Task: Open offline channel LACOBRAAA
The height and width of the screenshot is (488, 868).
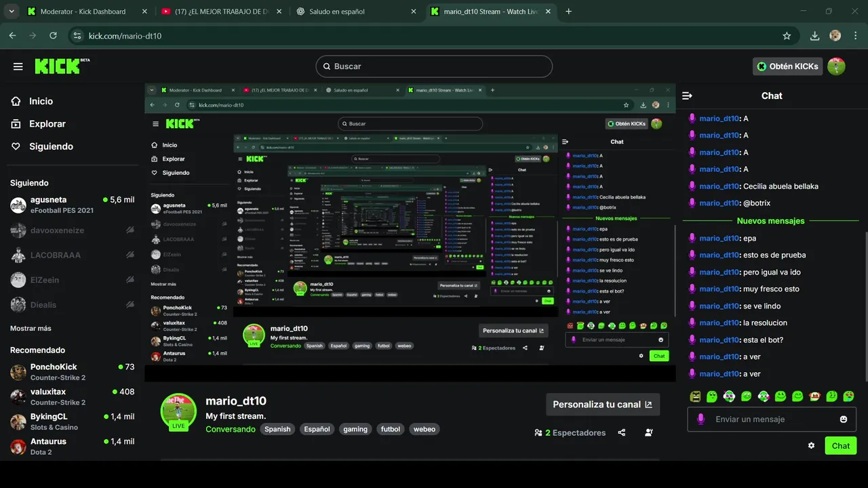Action: click(x=73, y=255)
